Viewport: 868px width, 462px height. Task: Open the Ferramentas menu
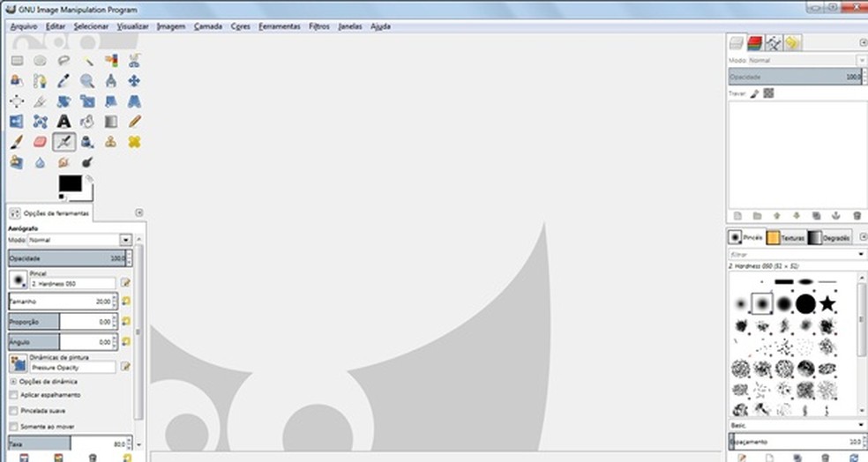click(x=279, y=26)
